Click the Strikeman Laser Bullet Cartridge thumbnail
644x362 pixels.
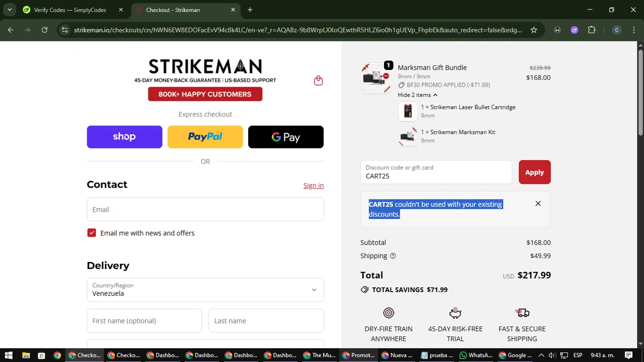coord(408,111)
